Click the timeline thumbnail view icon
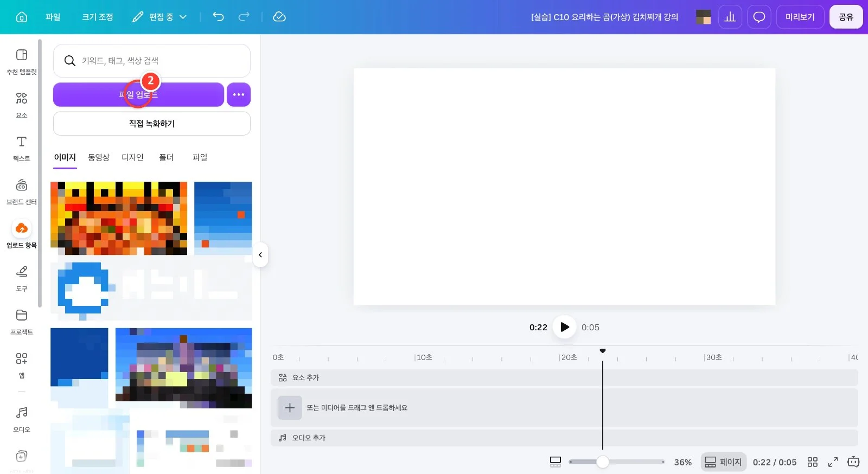Image resolution: width=868 pixels, height=474 pixels. [x=556, y=462]
